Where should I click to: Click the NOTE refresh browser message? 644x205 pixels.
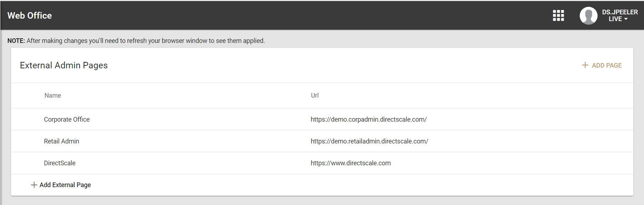(136, 41)
